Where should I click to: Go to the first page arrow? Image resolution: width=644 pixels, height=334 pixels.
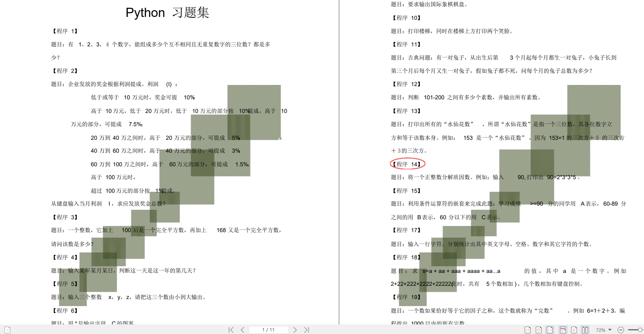point(231,330)
